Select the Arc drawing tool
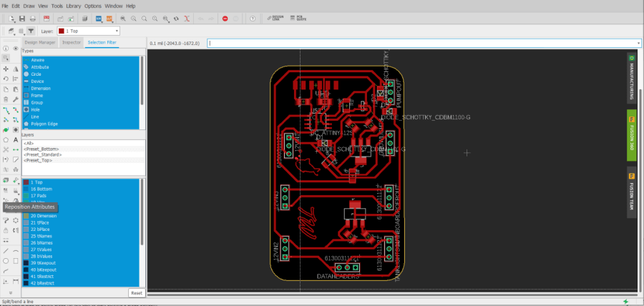This screenshot has width=644, height=306. [16, 251]
